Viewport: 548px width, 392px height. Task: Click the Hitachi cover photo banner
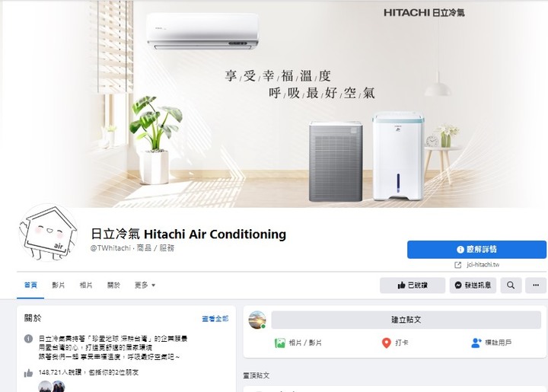(x=274, y=104)
